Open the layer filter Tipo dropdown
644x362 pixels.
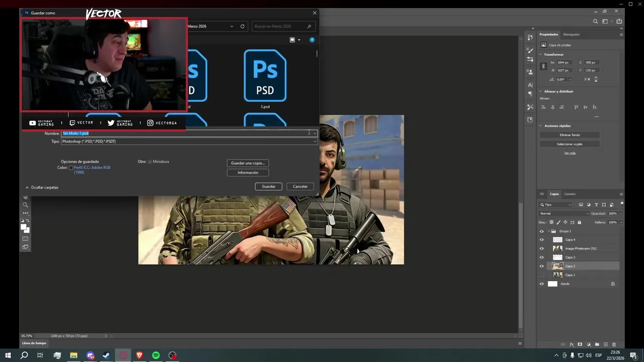pyautogui.click(x=555, y=205)
